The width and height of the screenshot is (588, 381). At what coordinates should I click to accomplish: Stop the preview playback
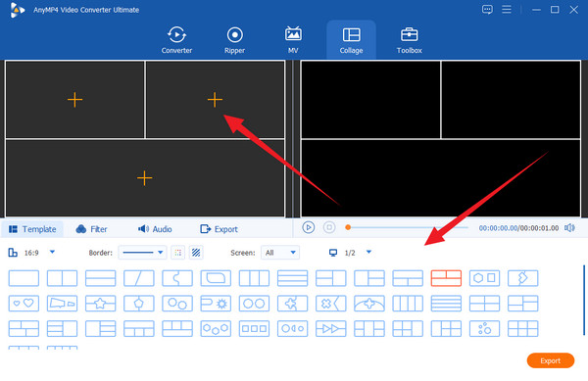coord(329,227)
